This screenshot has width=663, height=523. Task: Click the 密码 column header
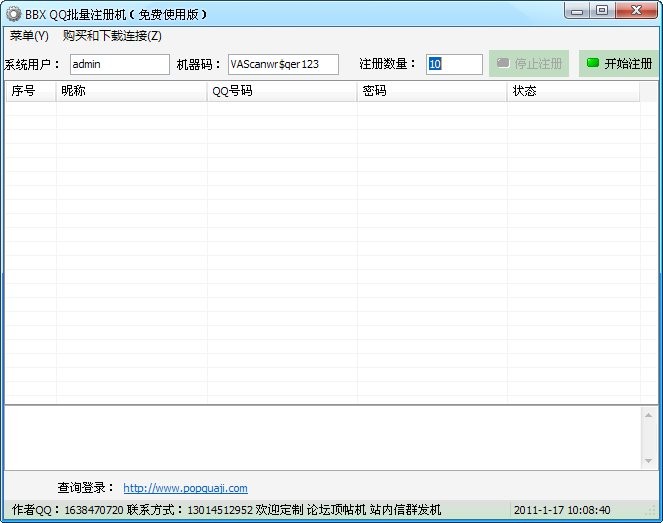(432, 91)
